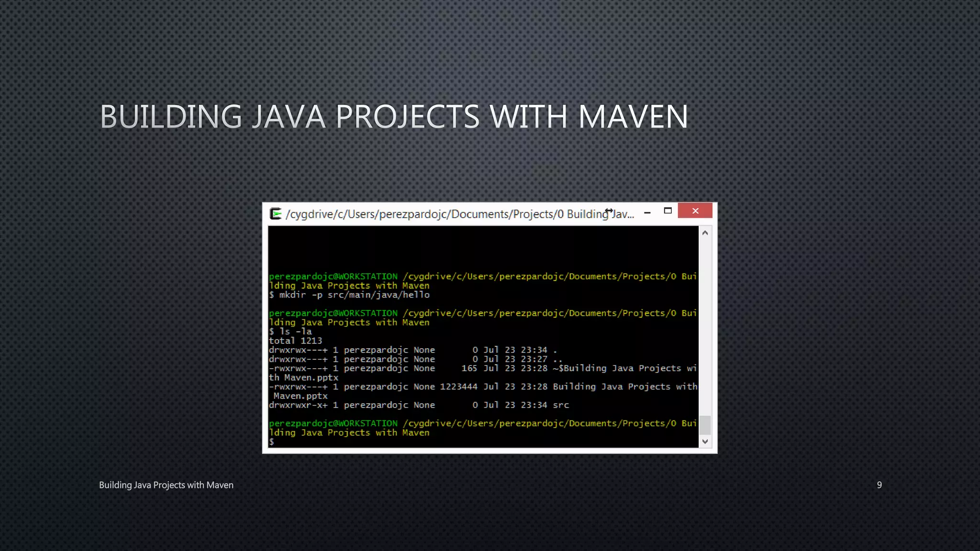Image resolution: width=980 pixels, height=551 pixels.
Task: Click the 1223444-byte pptx file row
Action: [483, 391]
